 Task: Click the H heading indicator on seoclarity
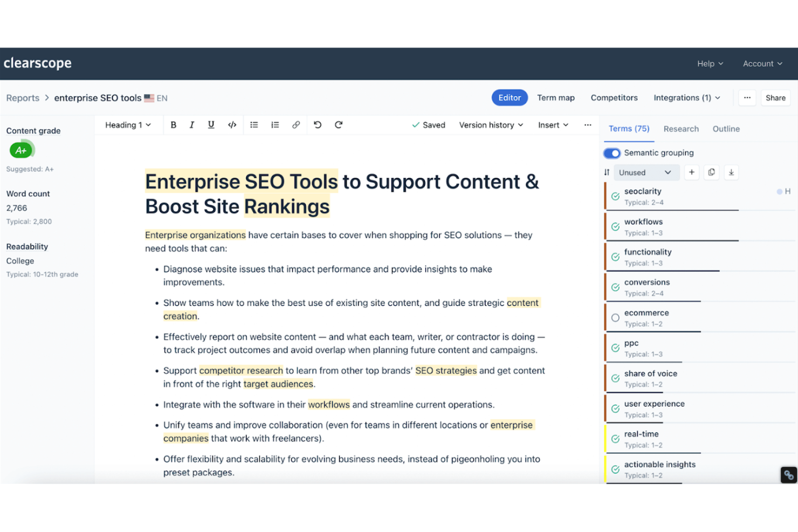(787, 191)
